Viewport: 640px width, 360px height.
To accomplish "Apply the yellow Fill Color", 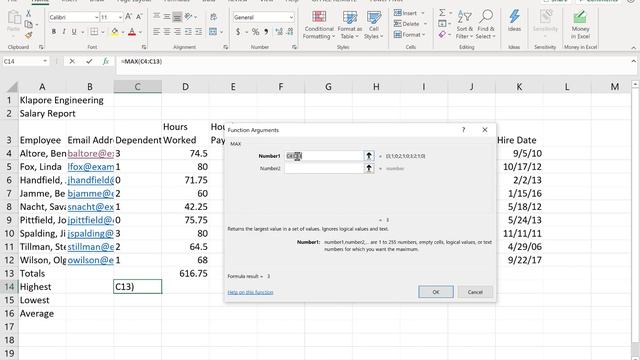I will 115,31.
